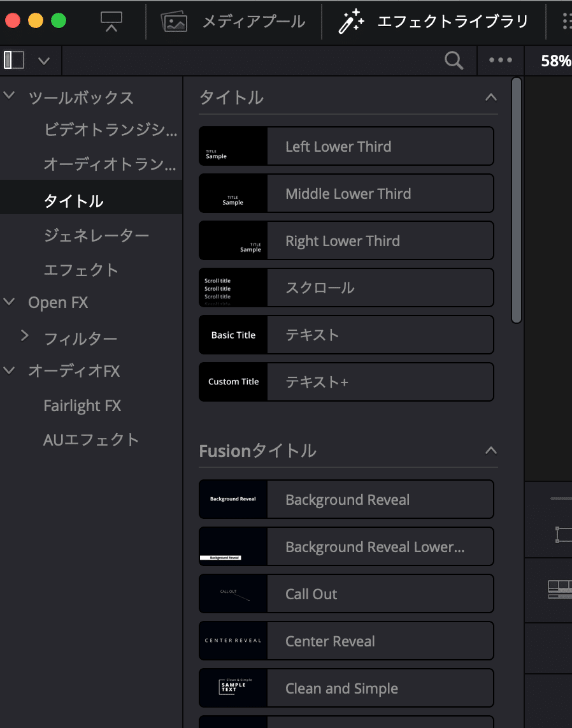This screenshot has width=572, height=728.
Task: Click the Background Reveal Lower thumbnail
Action: [233, 546]
